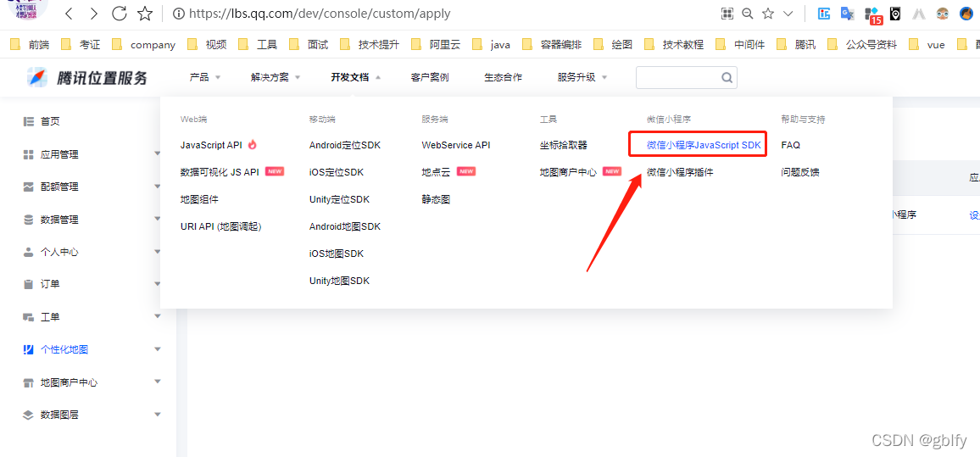
Task: Expand the arrow next to 数据管理
Action: [x=158, y=218]
